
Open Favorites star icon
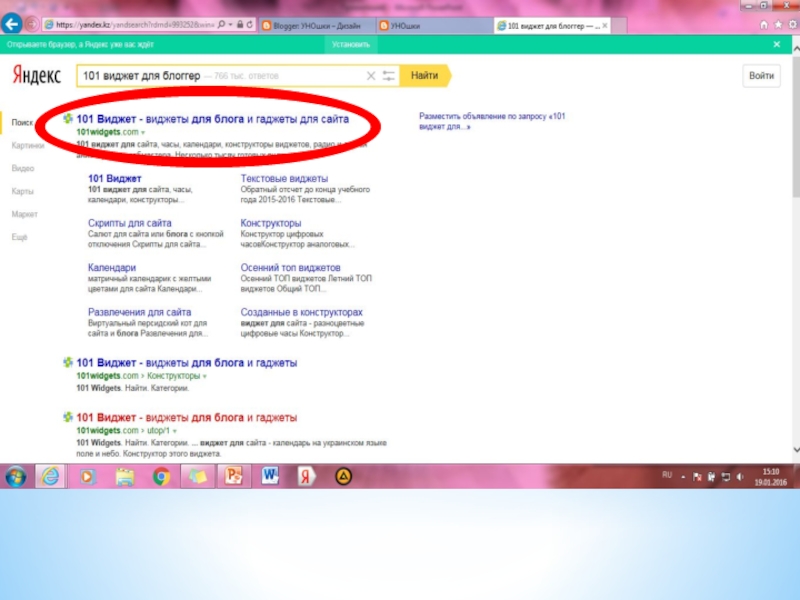click(x=779, y=24)
